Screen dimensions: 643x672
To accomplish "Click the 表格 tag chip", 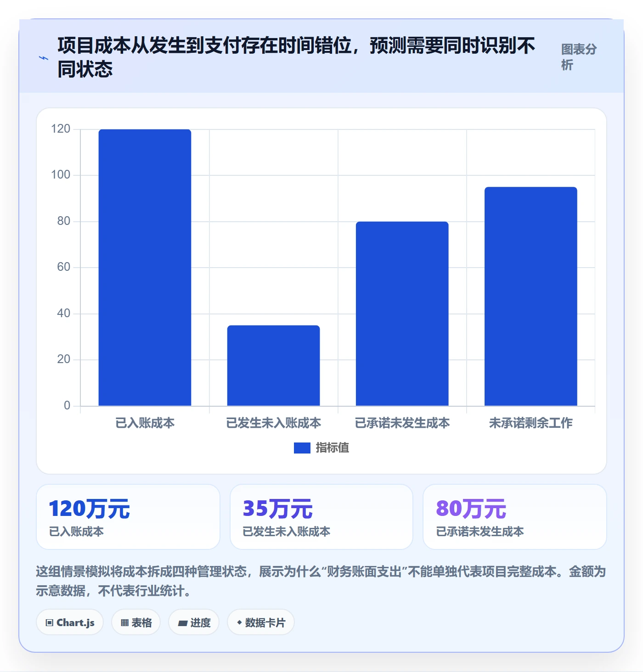I will coord(136,622).
